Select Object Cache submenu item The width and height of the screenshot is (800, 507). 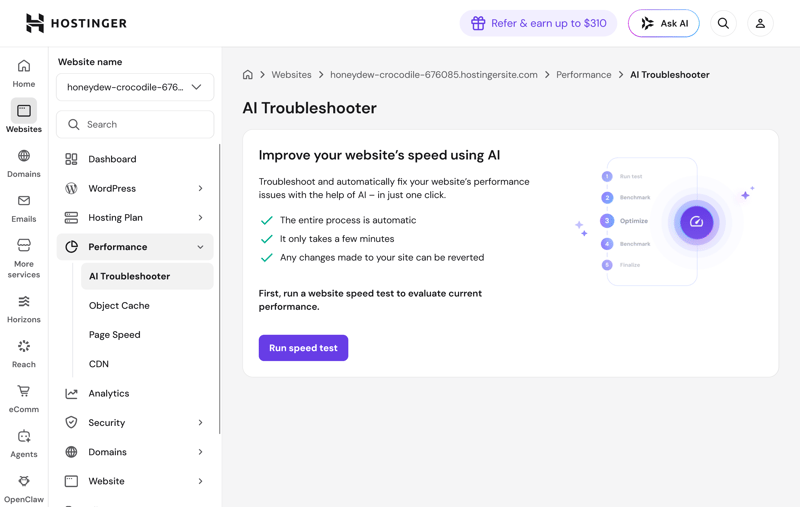coord(119,306)
